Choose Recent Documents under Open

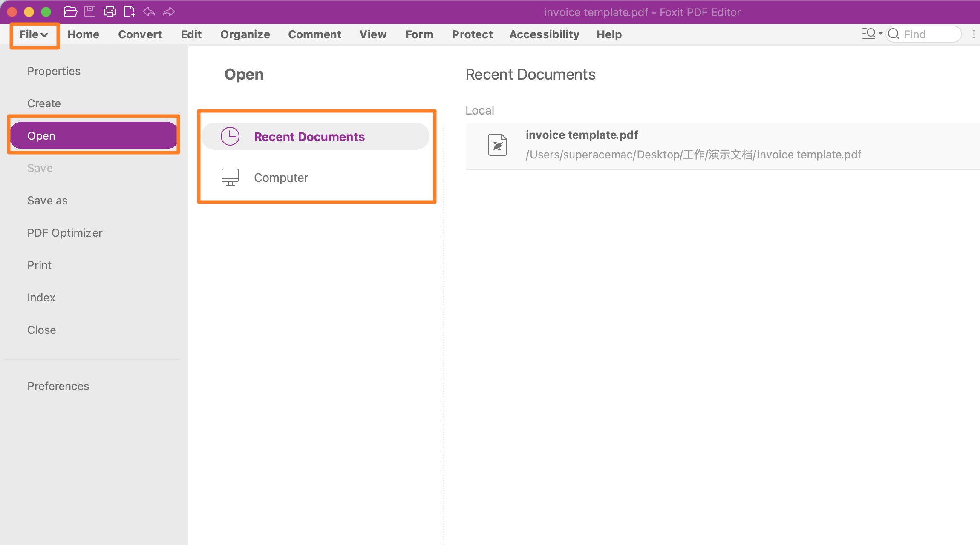[x=315, y=136]
